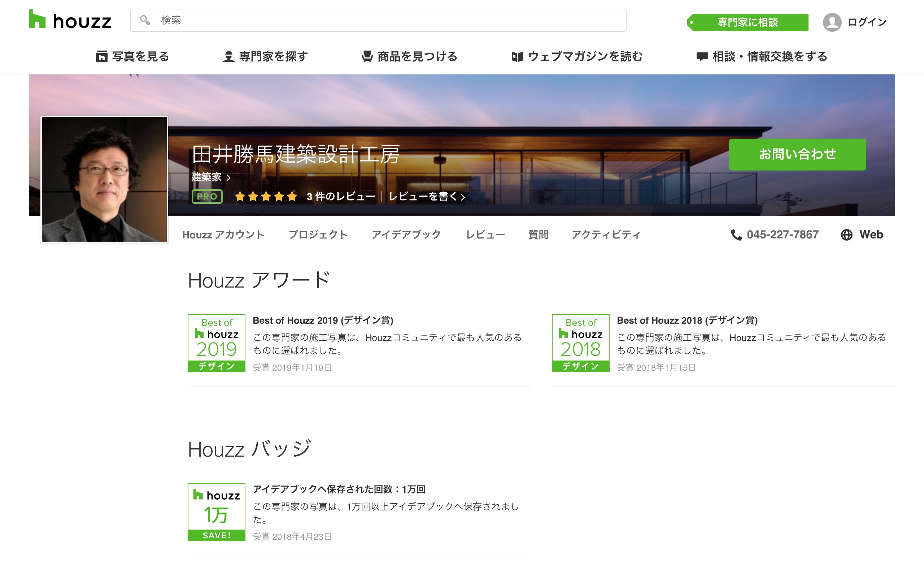Click the architect profile photo
The width and height of the screenshot is (924, 578).
pyautogui.click(x=104, y=179)
